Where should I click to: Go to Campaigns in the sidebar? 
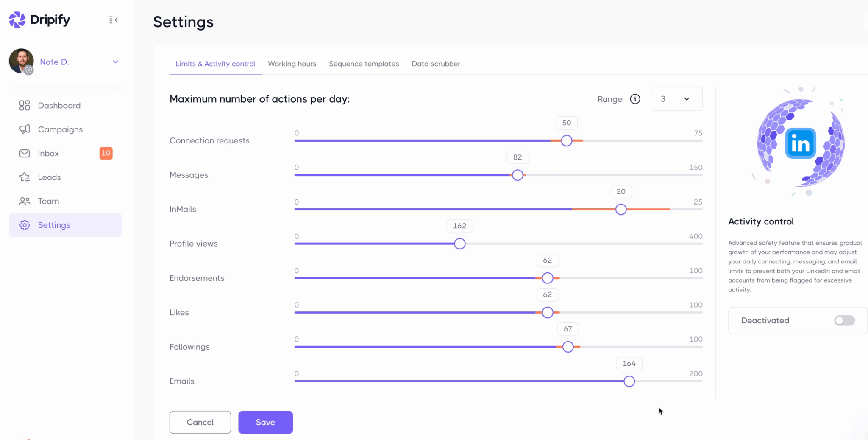point(60,129)
